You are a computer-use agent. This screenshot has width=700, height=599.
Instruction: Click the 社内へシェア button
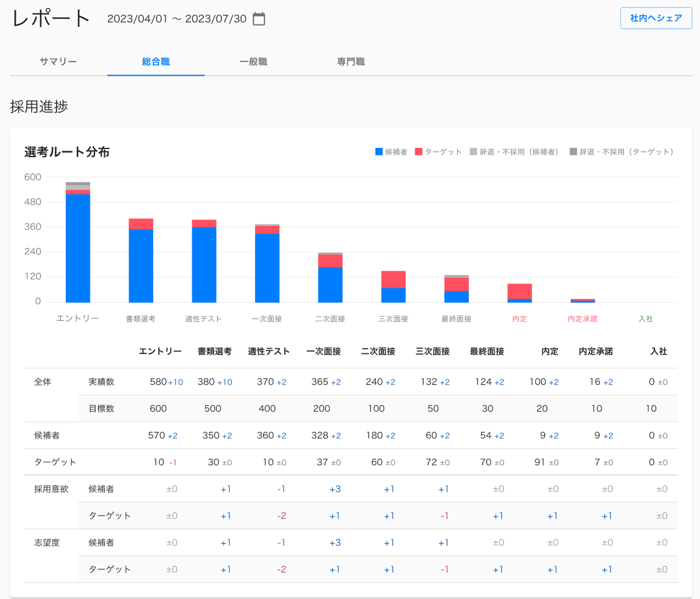click(x=656, y=18)
